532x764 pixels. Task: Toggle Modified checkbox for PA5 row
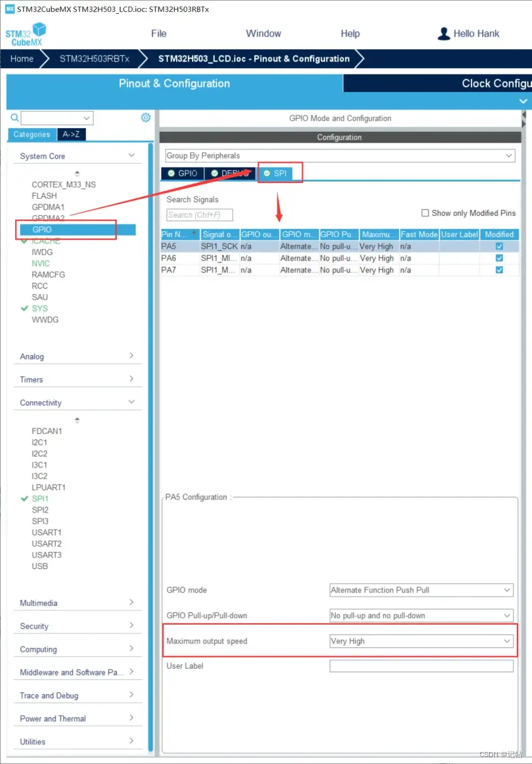point(499,247)
